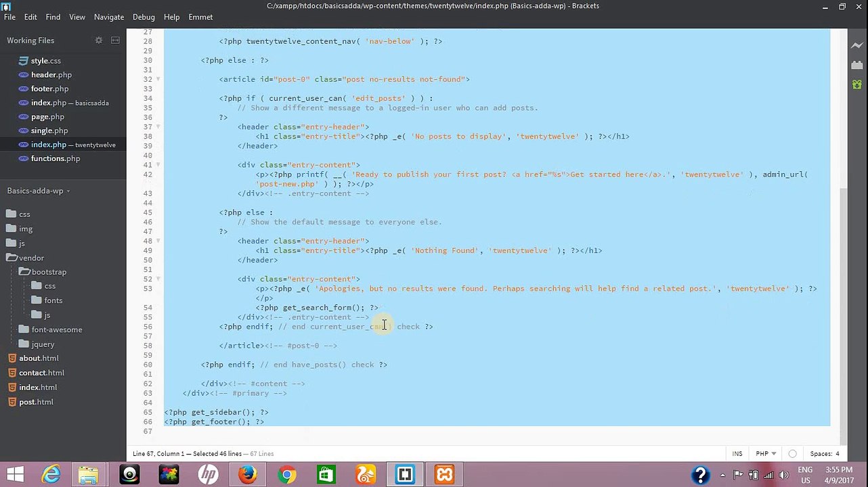Fold code at line 32 article tag
The image size is (868, 487).
click(x=158, y=79)
